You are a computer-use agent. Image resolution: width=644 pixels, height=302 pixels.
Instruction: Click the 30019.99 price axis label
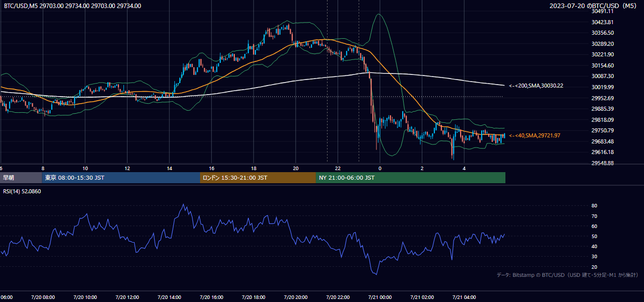(x=602, y=87)
